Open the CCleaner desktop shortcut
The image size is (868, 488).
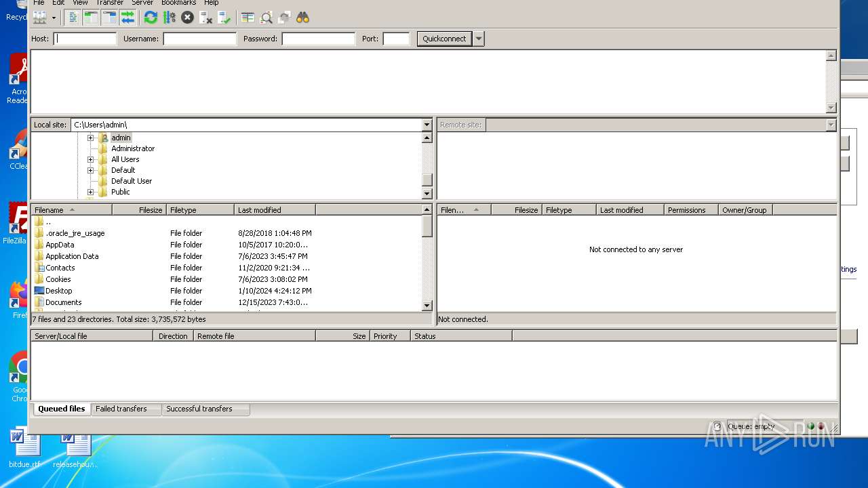[x=18, y=150]
